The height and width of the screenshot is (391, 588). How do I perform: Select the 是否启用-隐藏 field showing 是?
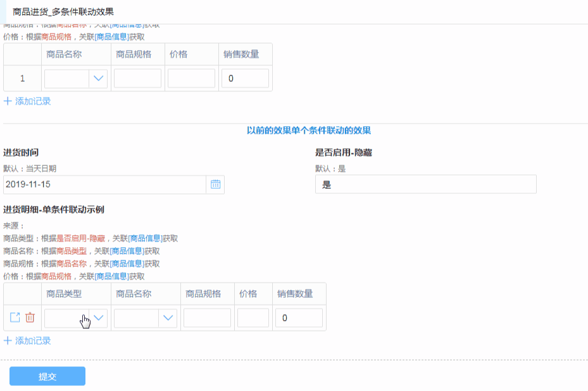tap(425, 184)
